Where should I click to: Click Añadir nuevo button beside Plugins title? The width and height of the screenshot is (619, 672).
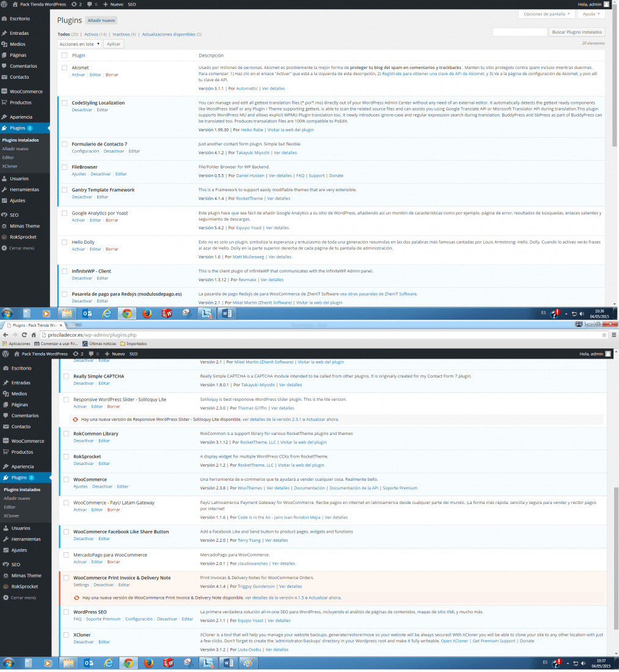tap(101, 21)
